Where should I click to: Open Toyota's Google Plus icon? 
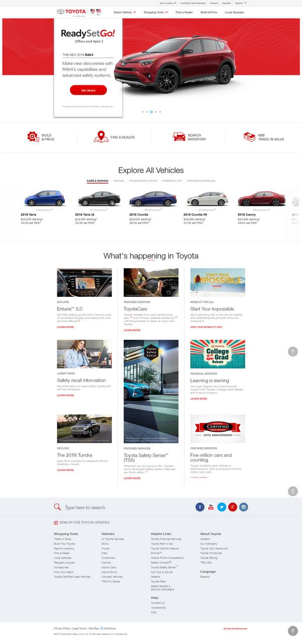pyautogui.click(x=233, y=507)
